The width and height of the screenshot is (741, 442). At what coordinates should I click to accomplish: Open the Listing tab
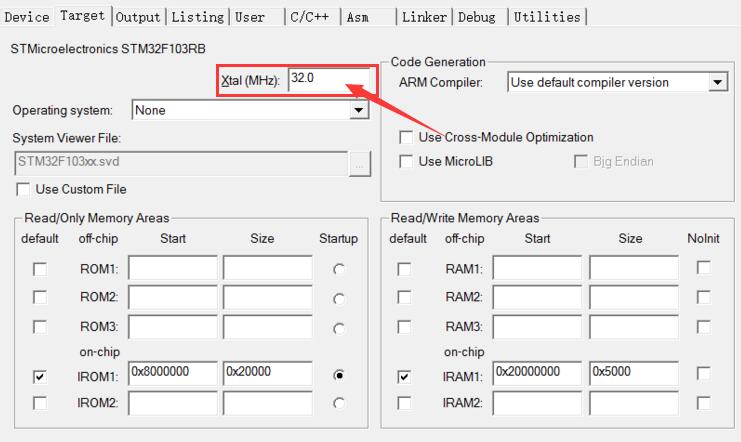click(198, 17)
